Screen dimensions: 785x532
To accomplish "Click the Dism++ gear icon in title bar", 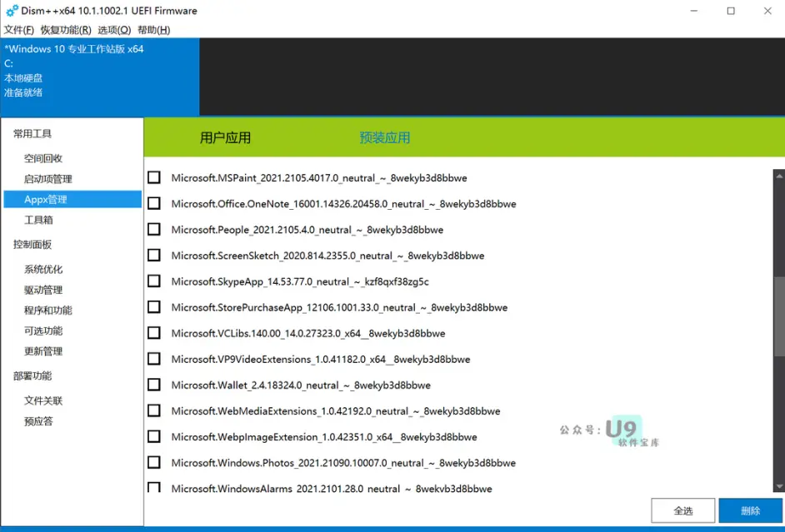I will click(12, 11).
